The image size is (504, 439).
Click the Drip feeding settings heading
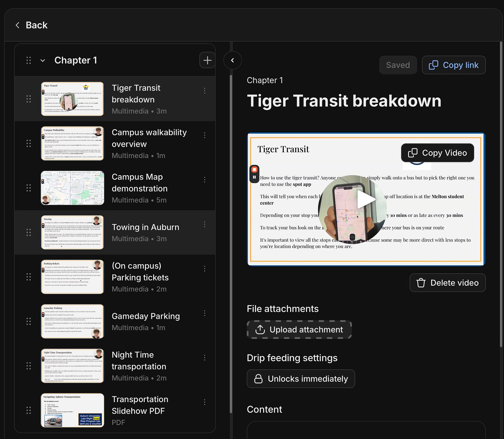tap(292, 358)
